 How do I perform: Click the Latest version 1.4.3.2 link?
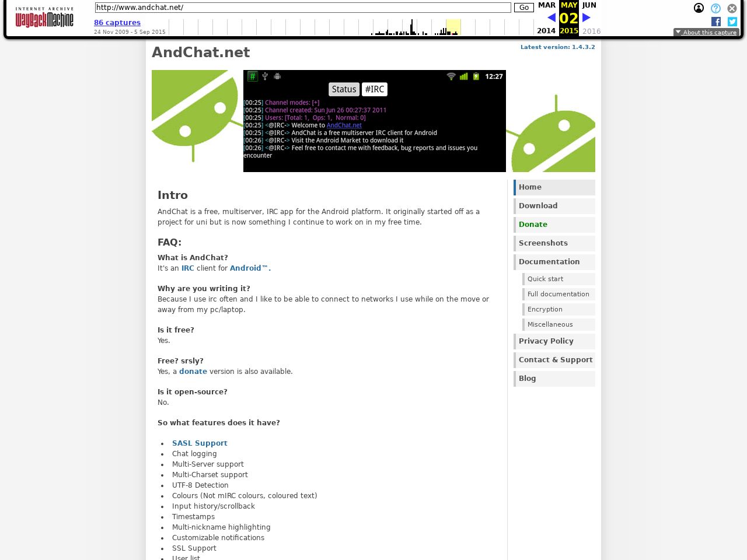557,47
